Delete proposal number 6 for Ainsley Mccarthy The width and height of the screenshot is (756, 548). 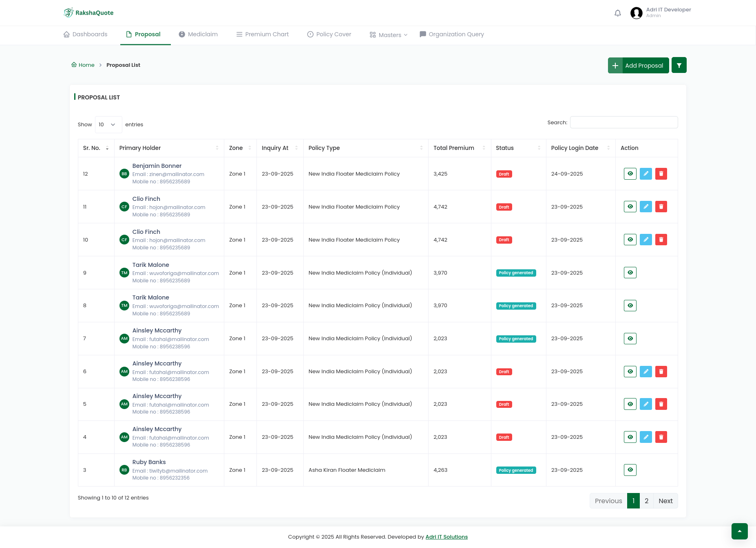[x=661, y=371]
